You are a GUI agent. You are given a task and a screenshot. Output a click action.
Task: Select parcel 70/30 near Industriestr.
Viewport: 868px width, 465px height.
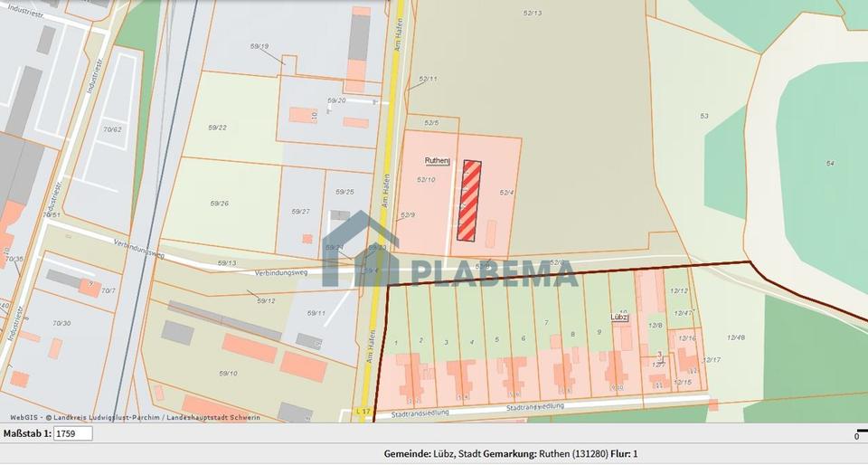click(61, 323)
